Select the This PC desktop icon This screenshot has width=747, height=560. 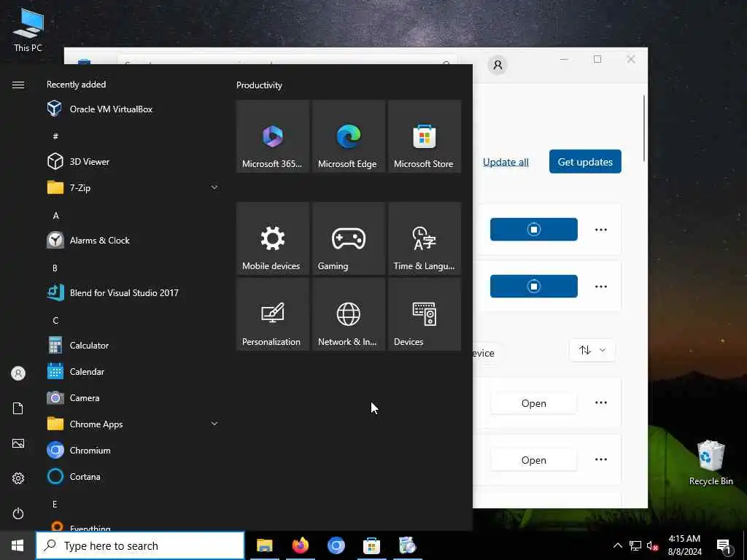(28, 30)
